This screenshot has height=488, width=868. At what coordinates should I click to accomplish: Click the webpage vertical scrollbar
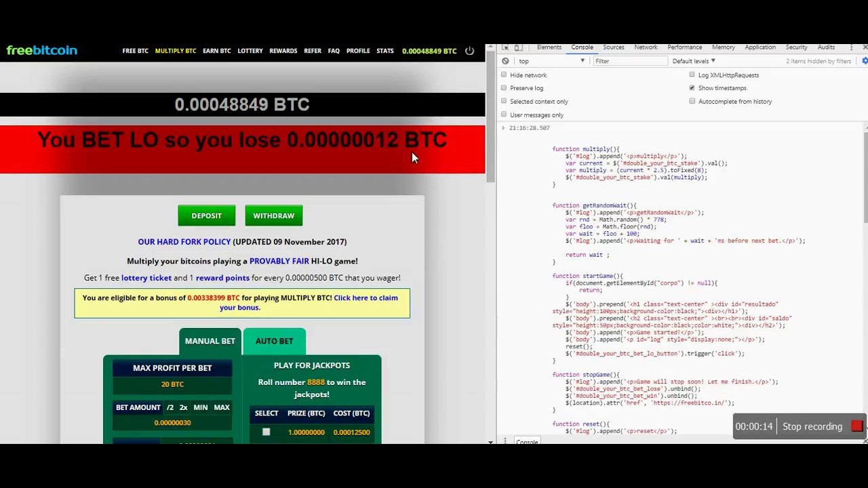(490, 115)
